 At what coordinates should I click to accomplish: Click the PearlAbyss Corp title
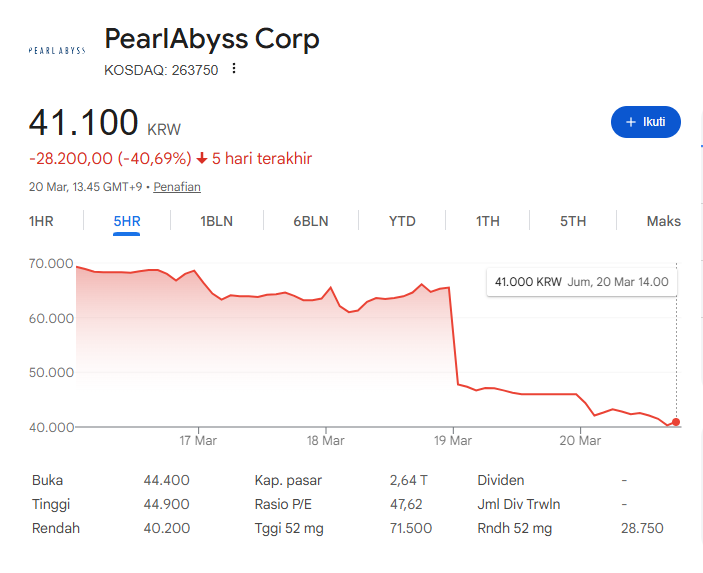tap(212, 39)
